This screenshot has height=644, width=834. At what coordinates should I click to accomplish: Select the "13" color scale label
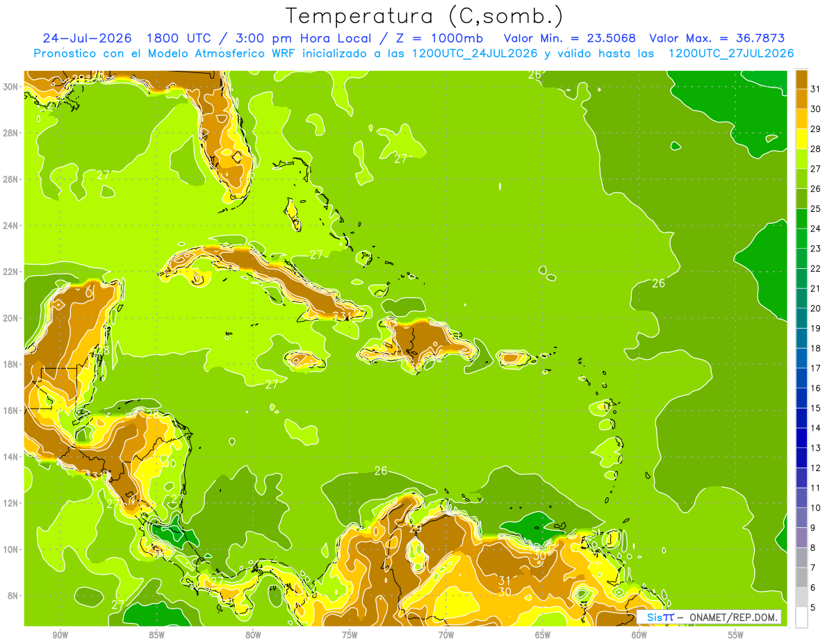(x=816, y=448)
